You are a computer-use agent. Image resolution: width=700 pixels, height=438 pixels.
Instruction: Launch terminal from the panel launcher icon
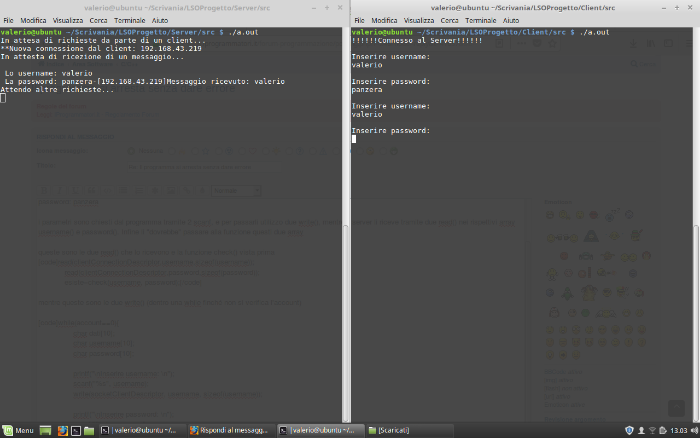tap(76, 430)
